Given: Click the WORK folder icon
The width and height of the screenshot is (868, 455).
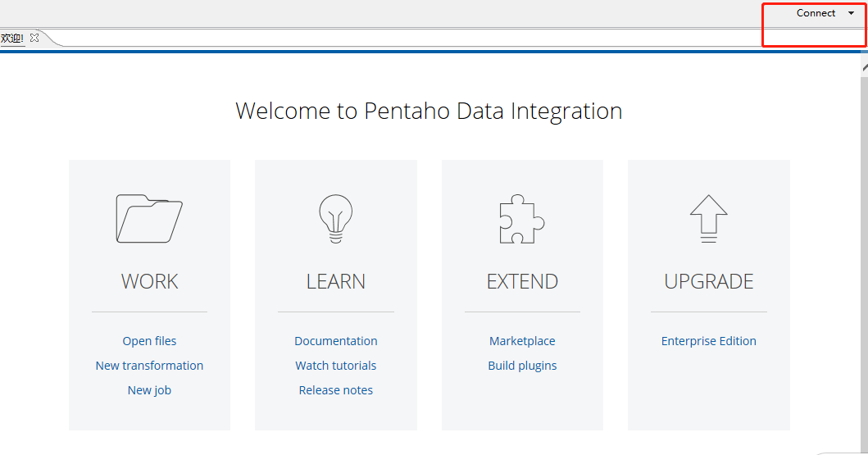Looking at the screenshot, I should 149,218.
